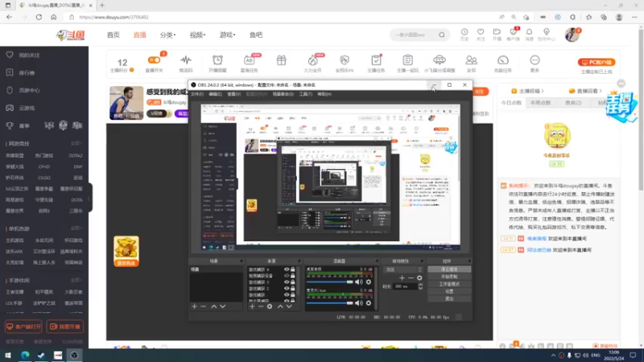Remove selected source with minus icon in OBS

(261, 306)
